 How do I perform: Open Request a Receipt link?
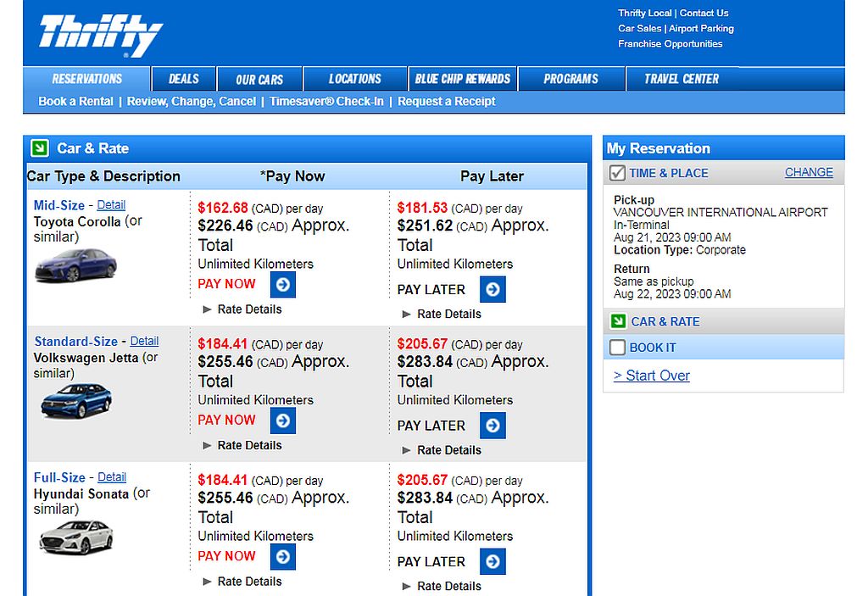[x=447, y=102]
